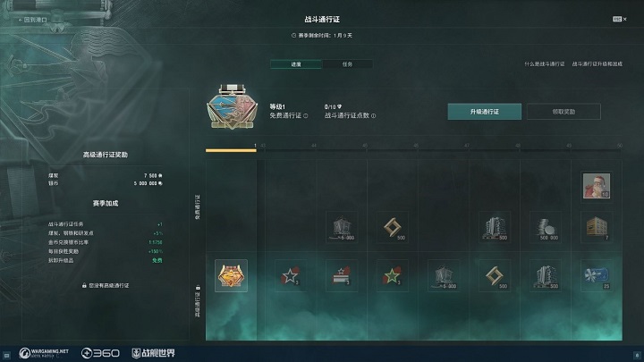Viewport: 644px width, 362px height.
Task: Select the supply container reward icon
Action: click(x=597, y=227)
